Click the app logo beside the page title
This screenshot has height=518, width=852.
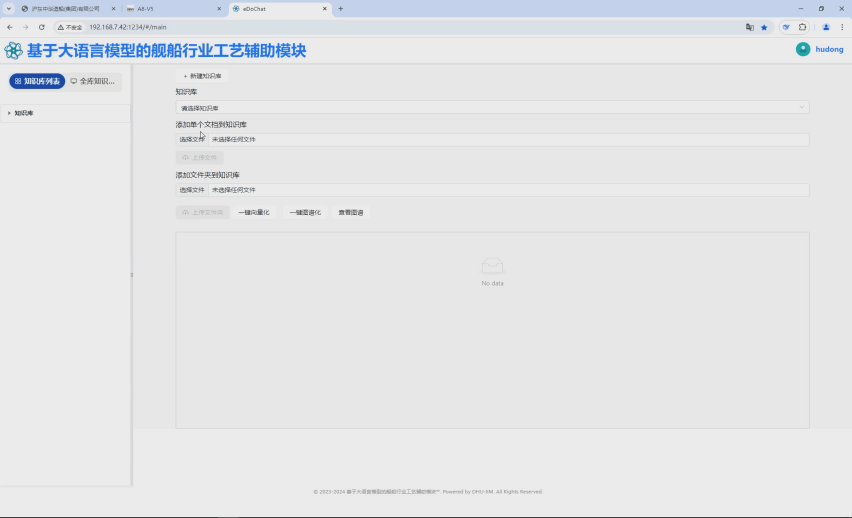(x=13, y=50)
